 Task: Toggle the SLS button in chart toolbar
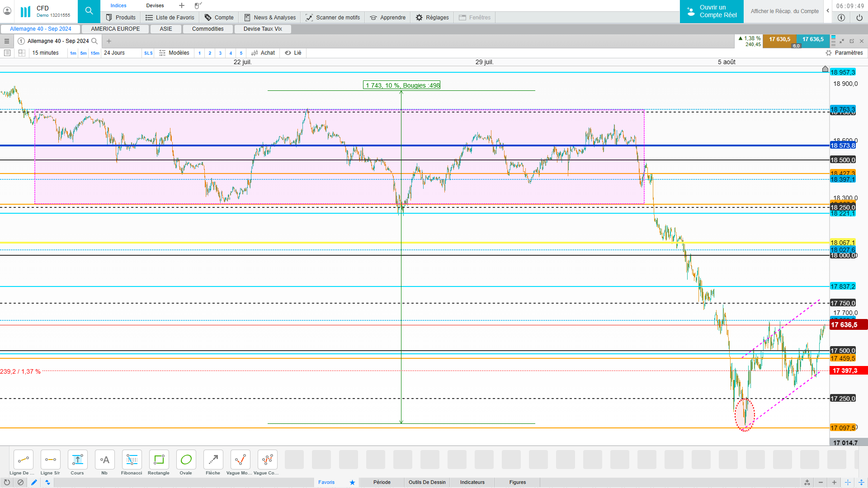(148, 53)
